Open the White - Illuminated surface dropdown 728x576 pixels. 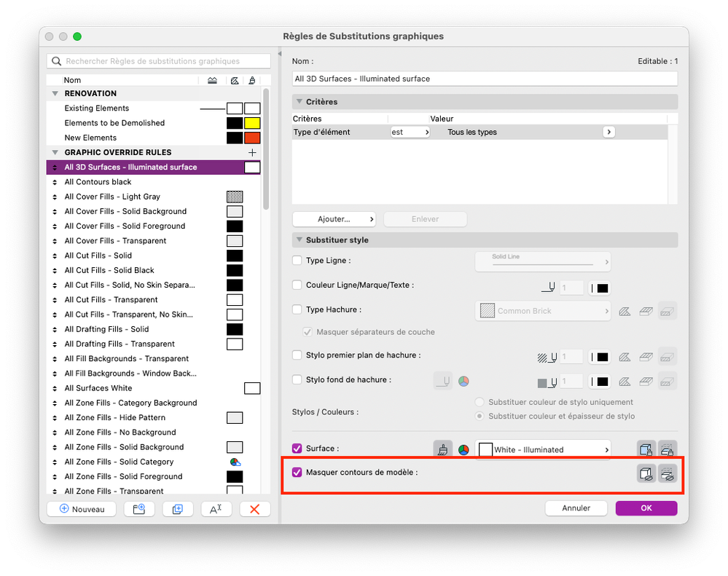543,449
